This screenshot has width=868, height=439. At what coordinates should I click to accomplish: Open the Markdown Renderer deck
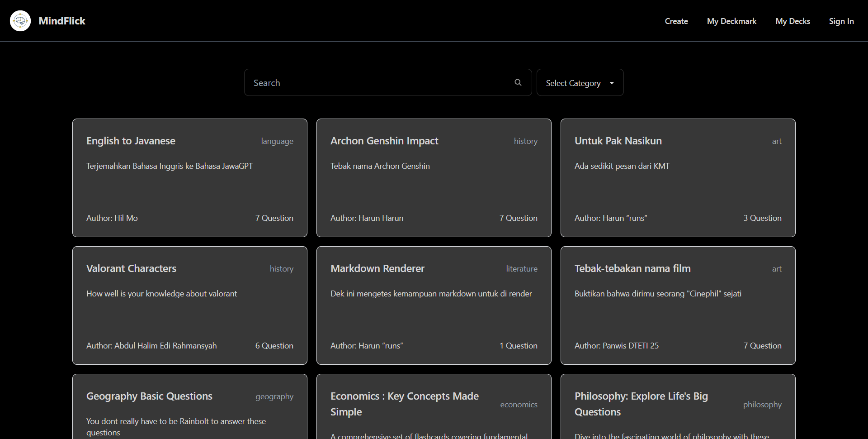[x=434, y=305]
